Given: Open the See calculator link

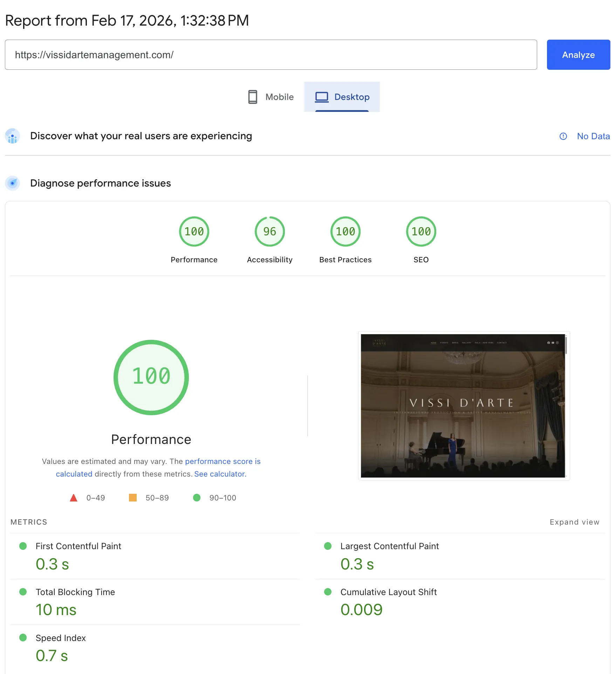Looking at the screenshot, I should point(220,474).
